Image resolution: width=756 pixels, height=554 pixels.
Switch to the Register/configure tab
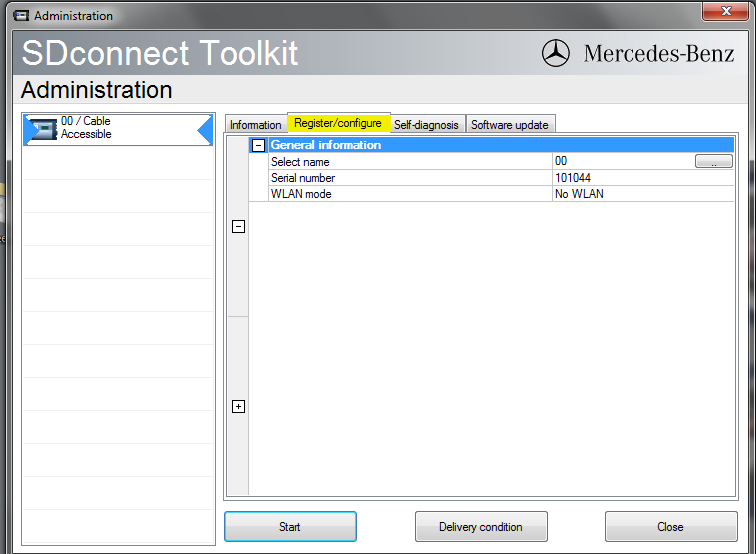[x=338, y=123]
